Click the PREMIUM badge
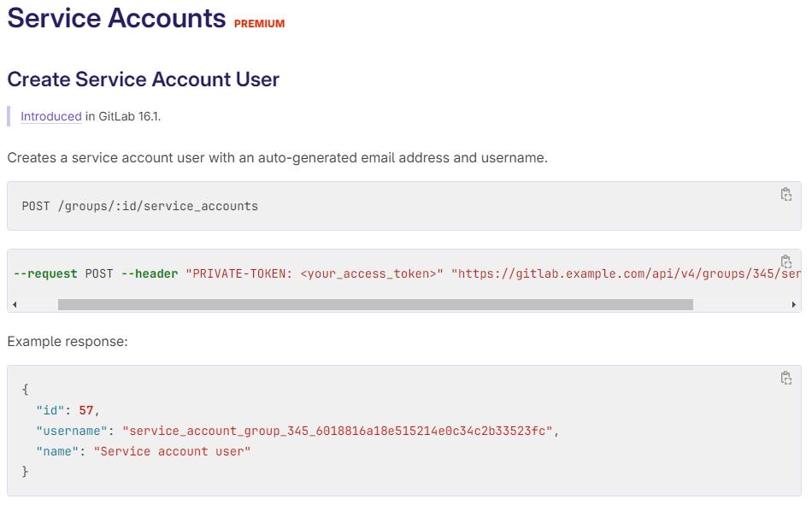This screenshot has width=812, height=505. (259, 24)
